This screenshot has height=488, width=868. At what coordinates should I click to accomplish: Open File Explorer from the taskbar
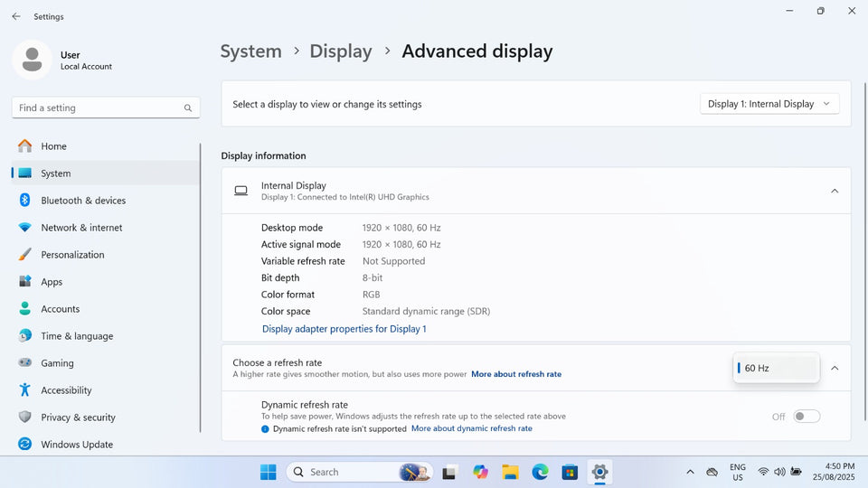pos(510,472)
